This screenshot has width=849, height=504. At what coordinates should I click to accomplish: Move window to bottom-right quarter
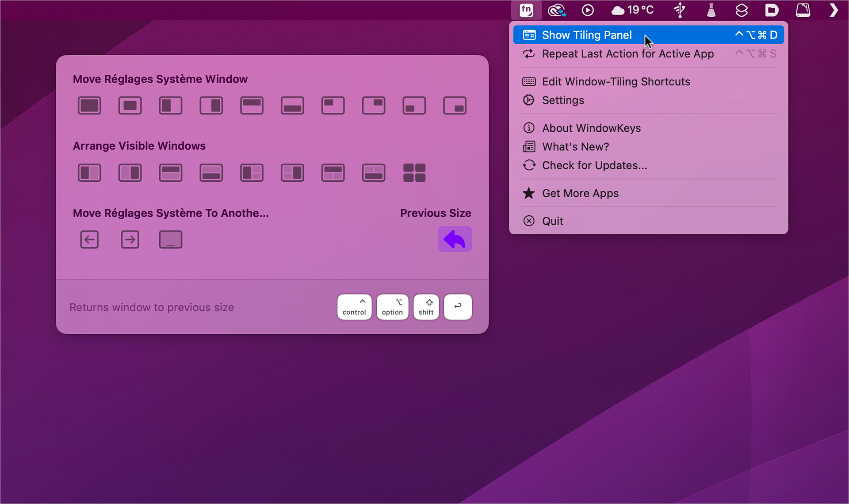point(455,106)
